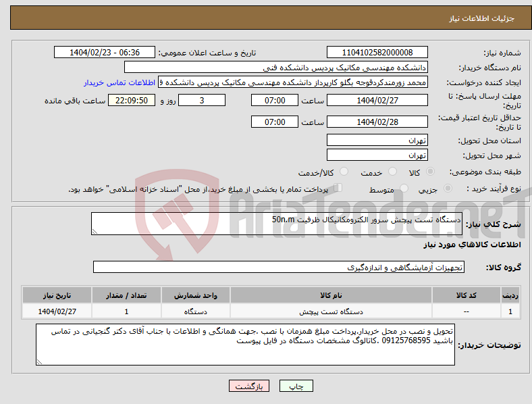Click the resize handle of description textarea
The height and width of the screenshot is (404, 532).
[x=95, y=232]
